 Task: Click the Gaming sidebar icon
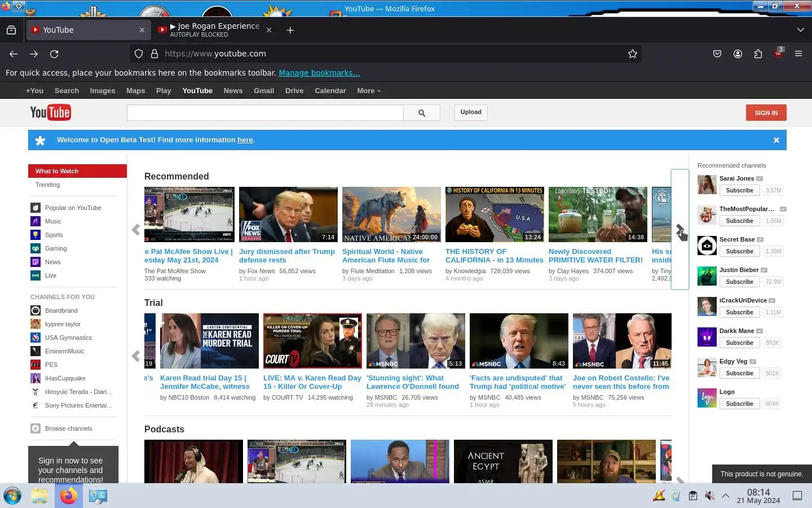[x=36, y=248]
